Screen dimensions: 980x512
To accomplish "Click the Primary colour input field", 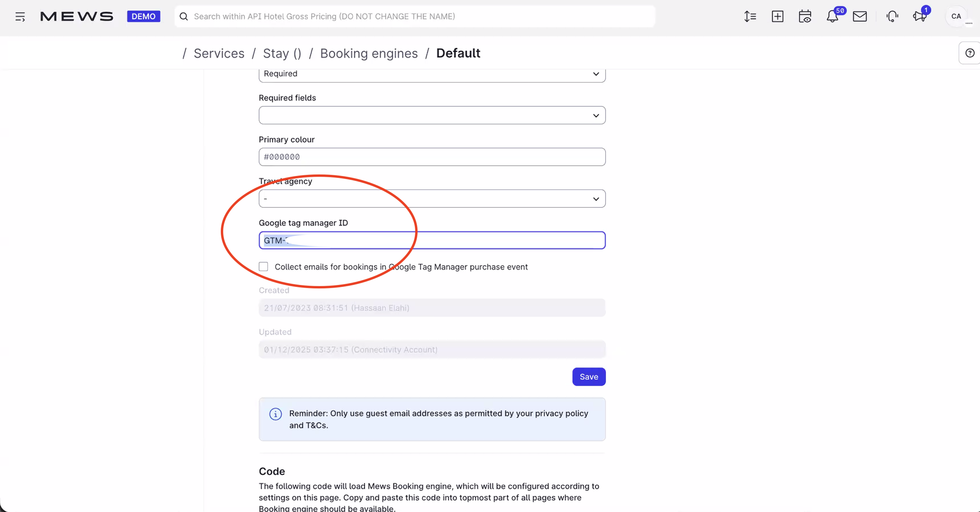I will tap(432, 157).
